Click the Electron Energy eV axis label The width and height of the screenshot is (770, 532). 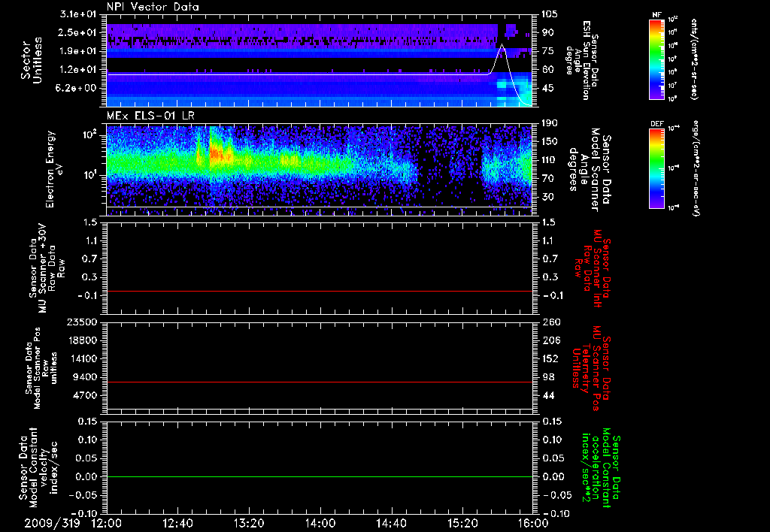pyautogui.click(x=54, y=169)
